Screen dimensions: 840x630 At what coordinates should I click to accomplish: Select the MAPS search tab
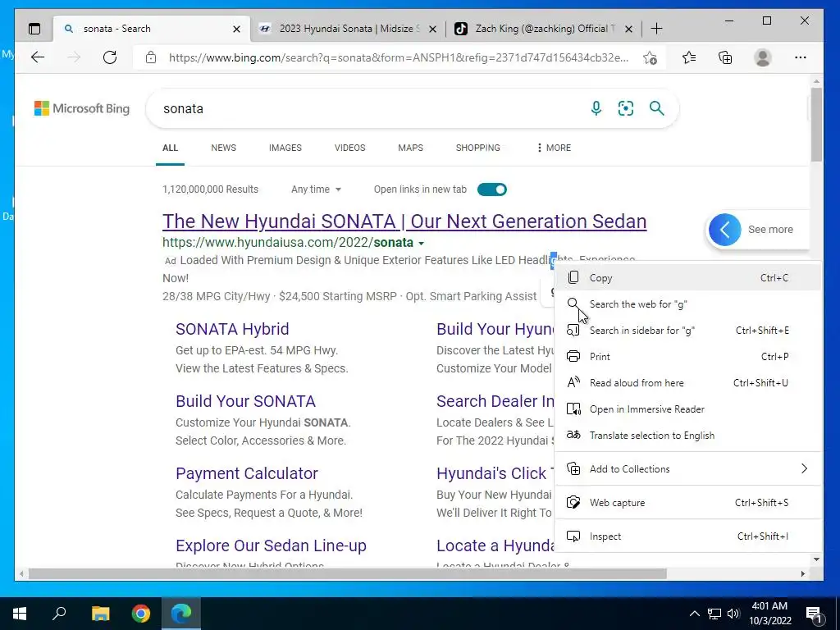[410, 148]
